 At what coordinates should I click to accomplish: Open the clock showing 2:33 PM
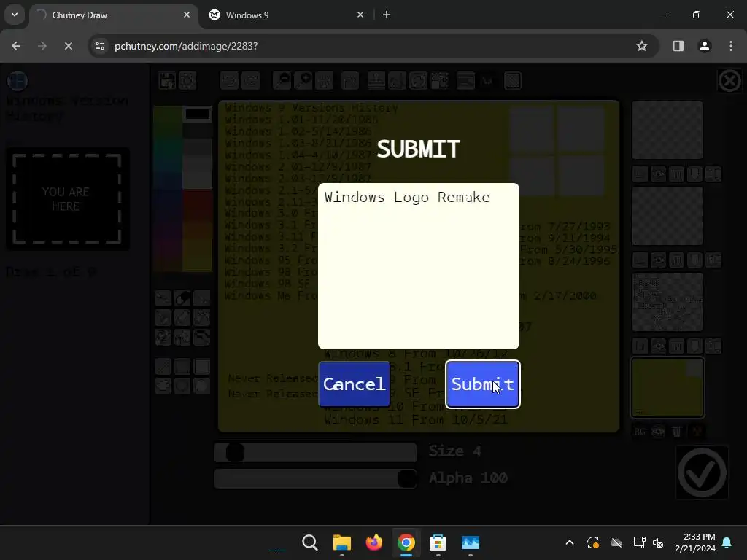point(695,542)
